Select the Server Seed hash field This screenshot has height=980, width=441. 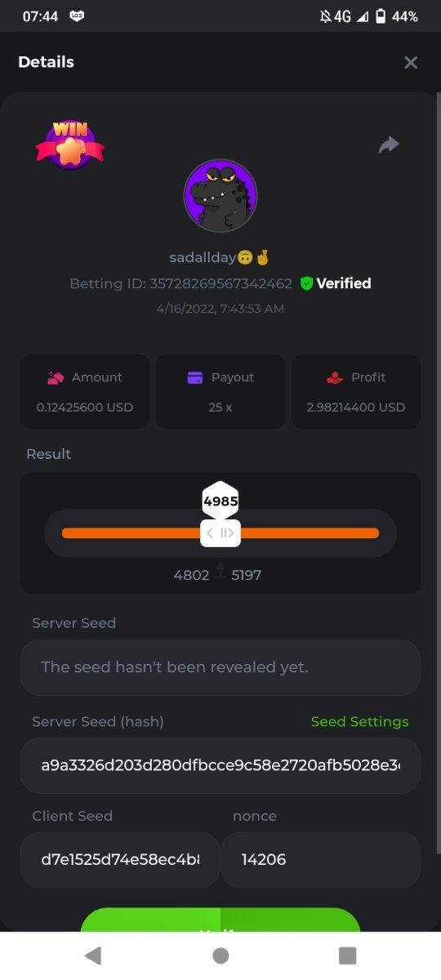pos(220,765)
